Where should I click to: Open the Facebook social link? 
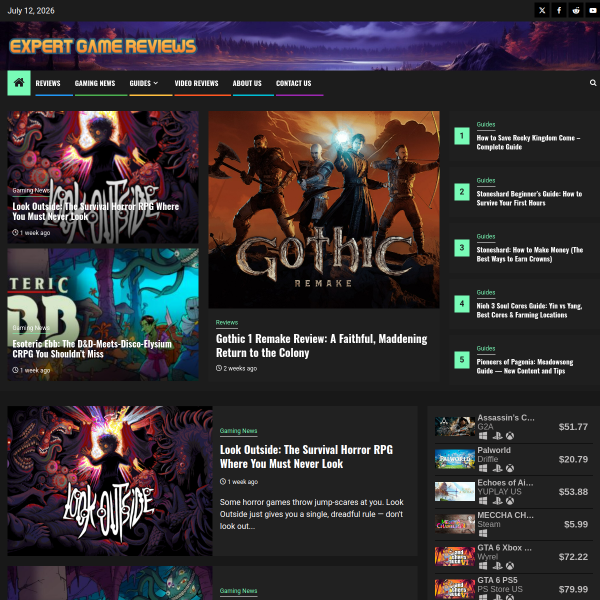coord(559,10)
